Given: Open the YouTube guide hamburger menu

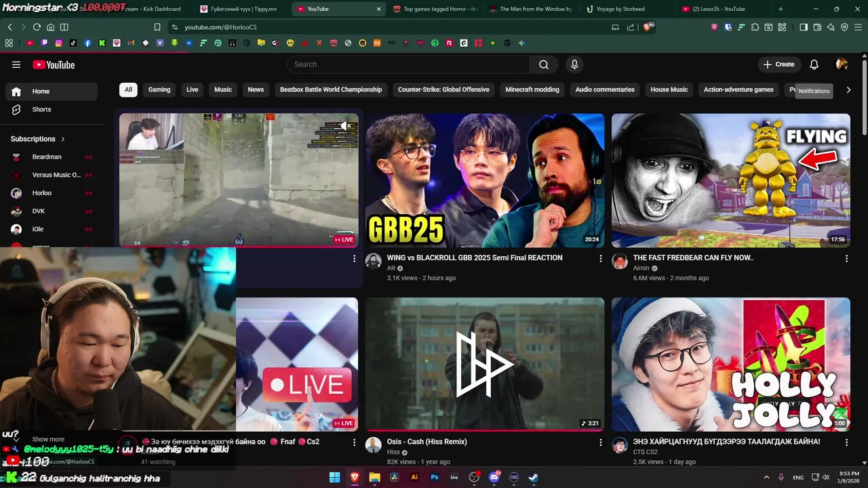Looking at the screenshot, I should tap(16, 64).
